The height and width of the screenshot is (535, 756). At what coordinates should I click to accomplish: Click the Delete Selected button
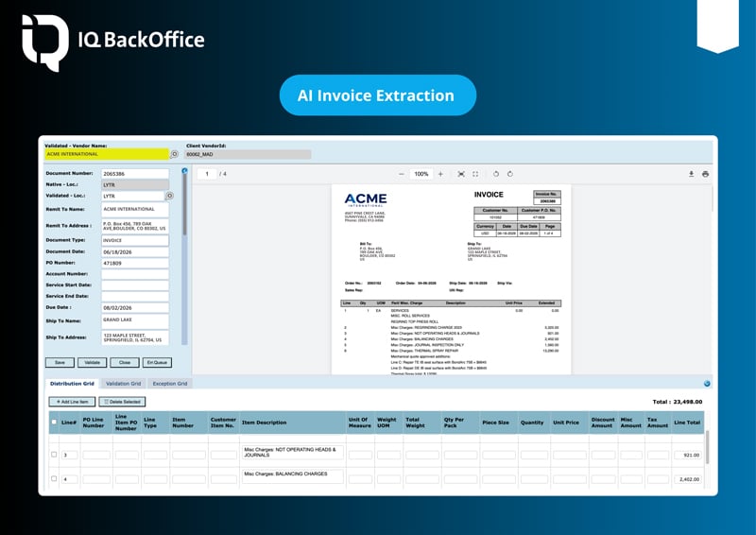[122, 402]
